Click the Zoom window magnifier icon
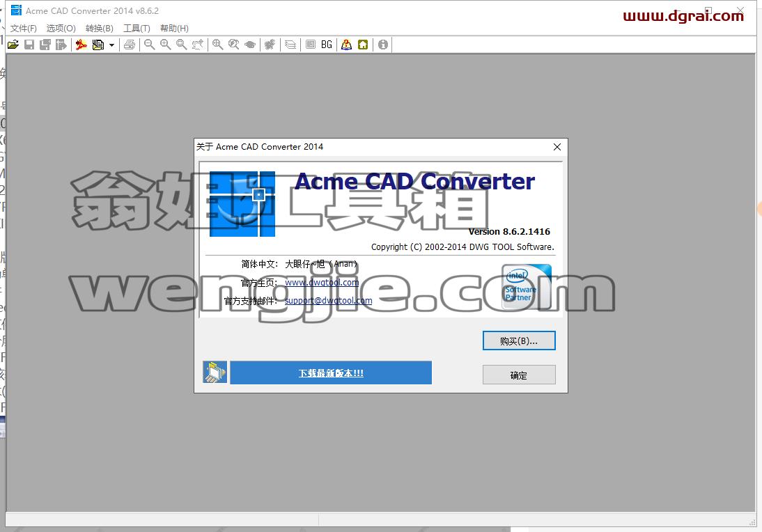The image size is (762, 532). pyautogui.click(x=182, y=45)
